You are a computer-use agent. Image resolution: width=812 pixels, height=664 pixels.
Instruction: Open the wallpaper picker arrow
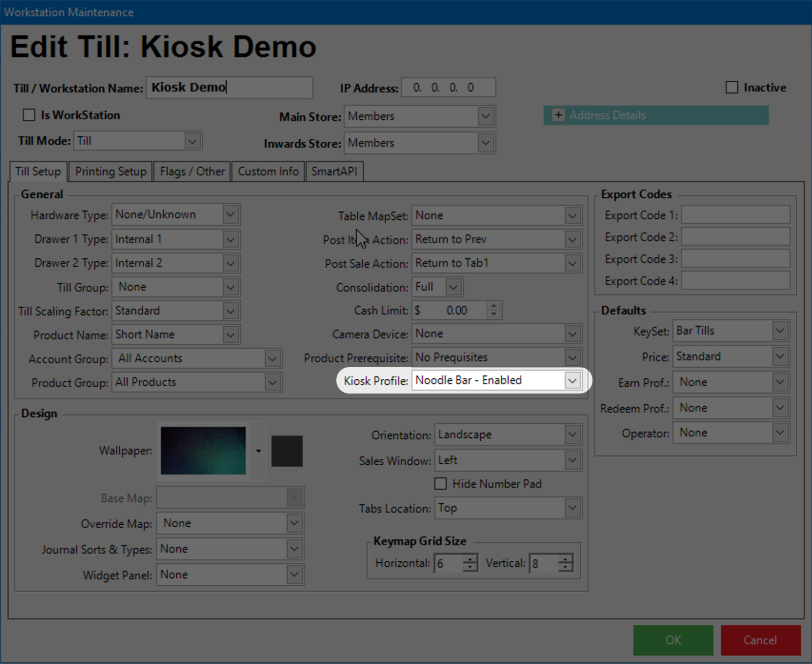259,451
